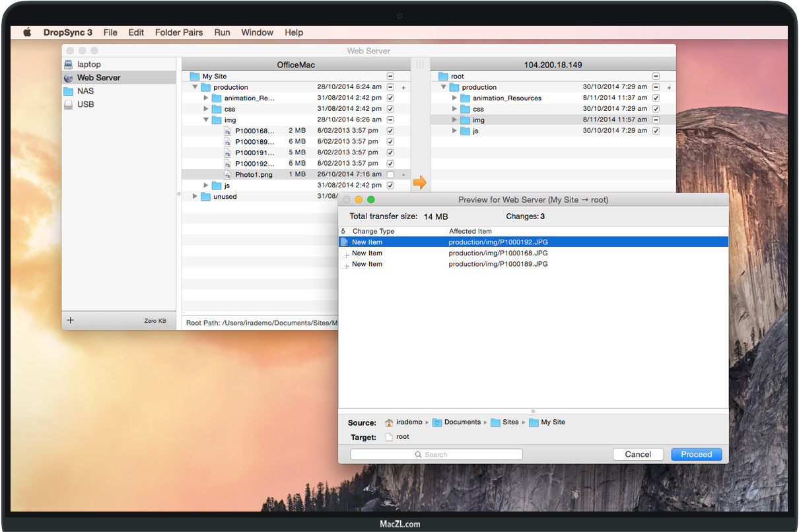Cancel the sync preview
Screen dimensions: 799x532
638,454
